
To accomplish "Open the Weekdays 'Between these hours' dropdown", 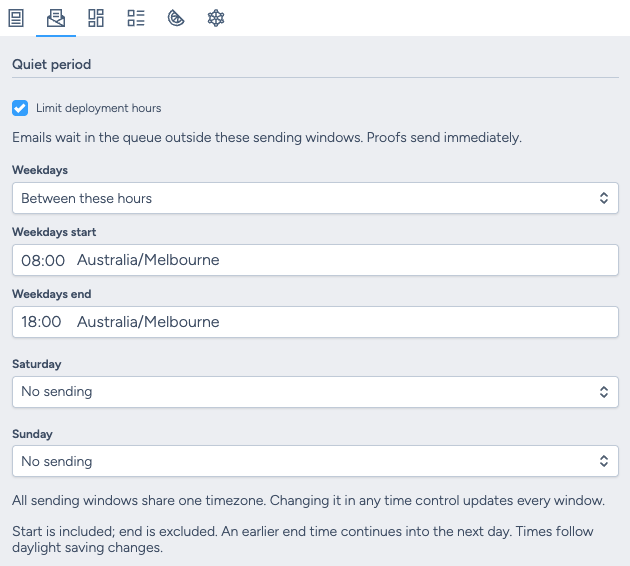I will (315, 198).
